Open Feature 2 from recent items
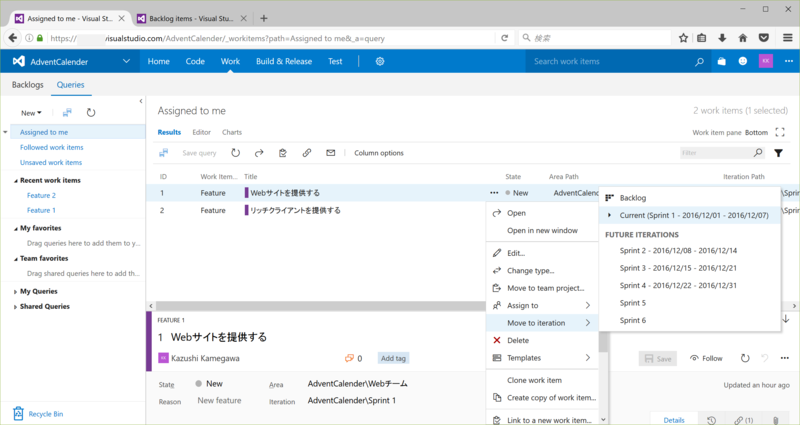This screenshot has height=425, width=800. [41, 195]
